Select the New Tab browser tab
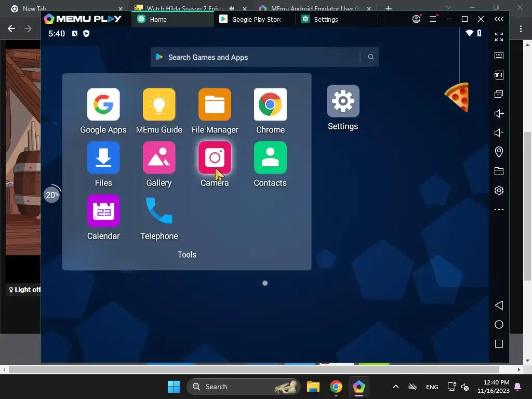This screenshot has height=399, width=532. coord(66,8)
